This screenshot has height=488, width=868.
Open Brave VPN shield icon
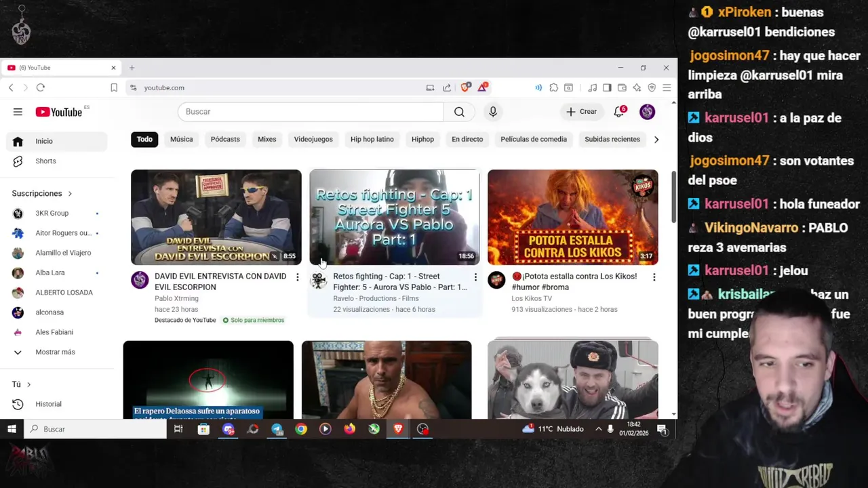(x=652, y=87)
